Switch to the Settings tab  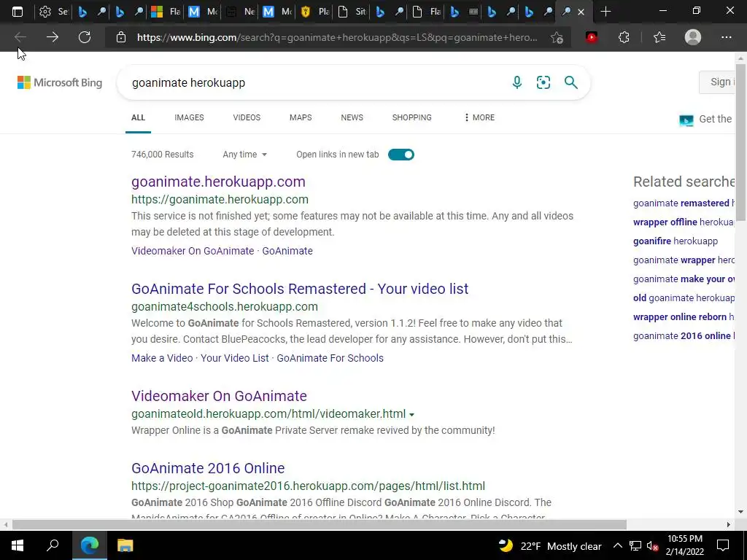pyautogui.click(x=53, y=12)
